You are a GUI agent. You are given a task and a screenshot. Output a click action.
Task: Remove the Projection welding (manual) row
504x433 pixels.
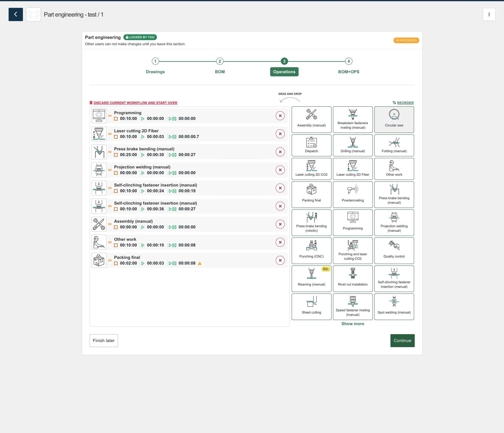[280, 170]
